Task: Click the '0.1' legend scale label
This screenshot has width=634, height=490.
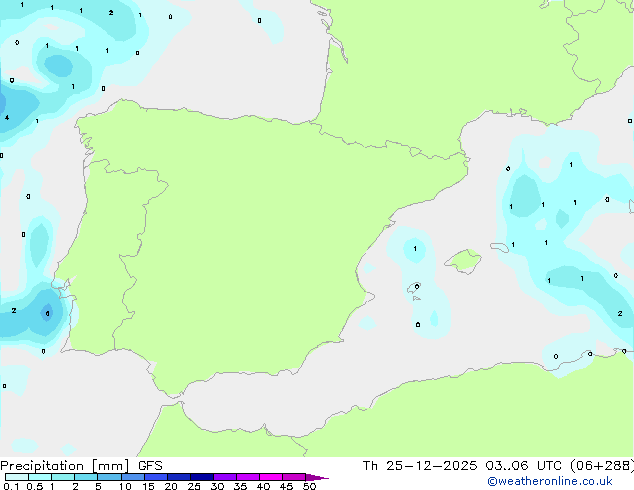Action: (x=11, y=486)
